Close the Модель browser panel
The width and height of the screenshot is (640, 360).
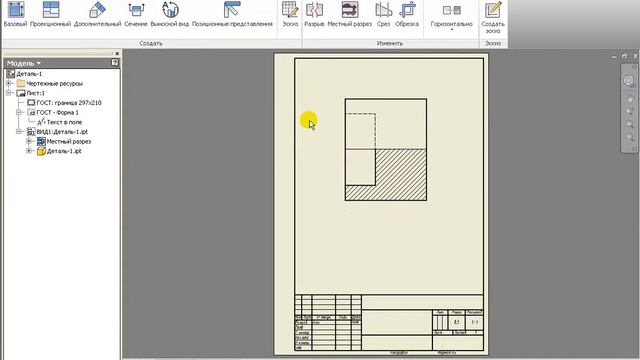tap(117, 53)
